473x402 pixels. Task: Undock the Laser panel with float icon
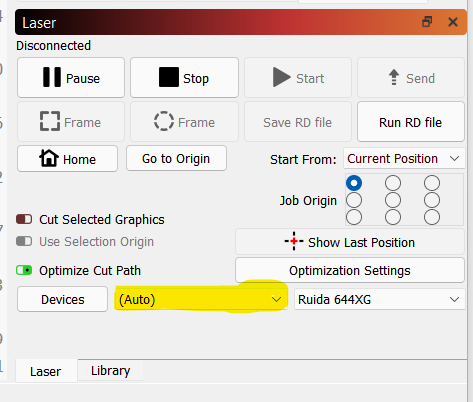(x=427, y=22)
